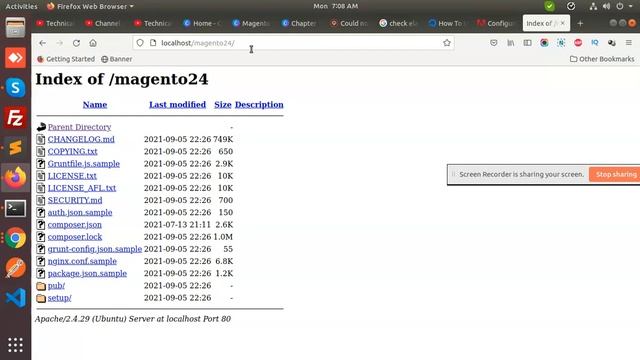Open Gruntfile.js.sample link
Viewport: 640px width, 360px height.
pyautogui.click(x=84, y=164)
